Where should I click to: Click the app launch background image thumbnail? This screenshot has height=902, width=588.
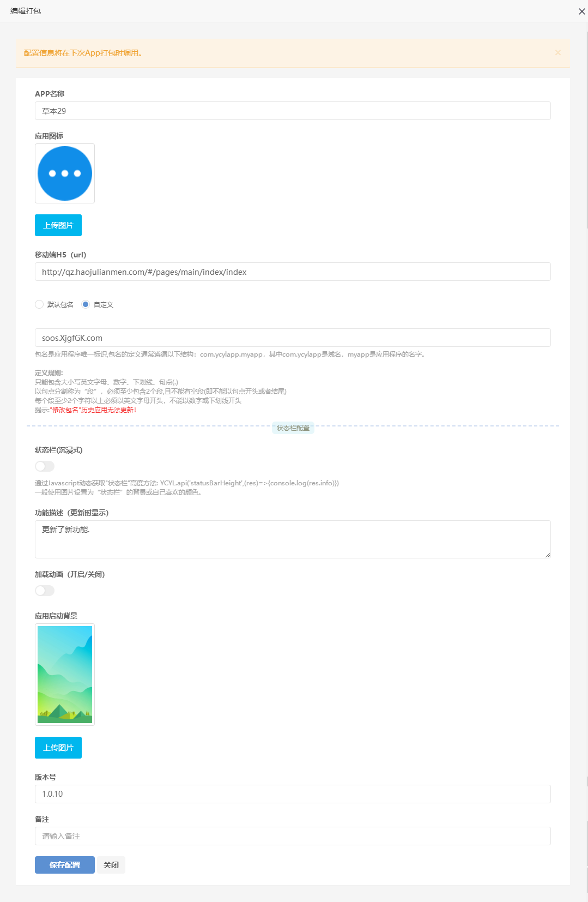[x=65, y=675]
